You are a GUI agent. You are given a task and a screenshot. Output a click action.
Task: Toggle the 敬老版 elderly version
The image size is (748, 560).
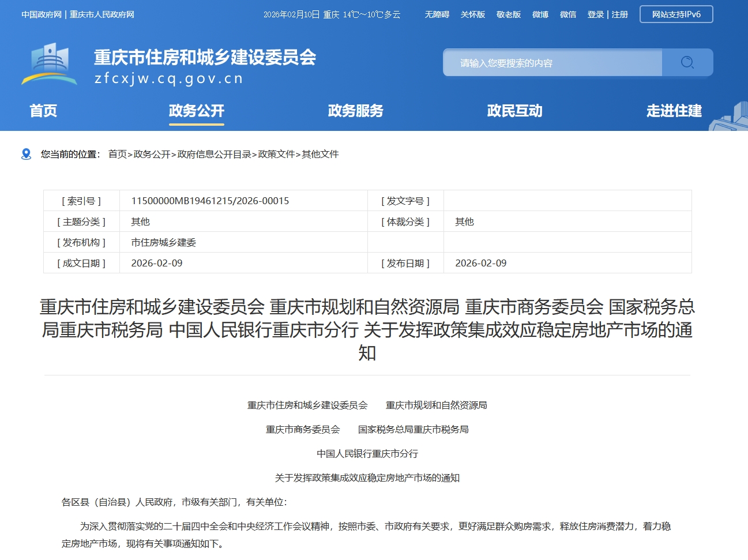pyautogui.click(x=508, y=14)
